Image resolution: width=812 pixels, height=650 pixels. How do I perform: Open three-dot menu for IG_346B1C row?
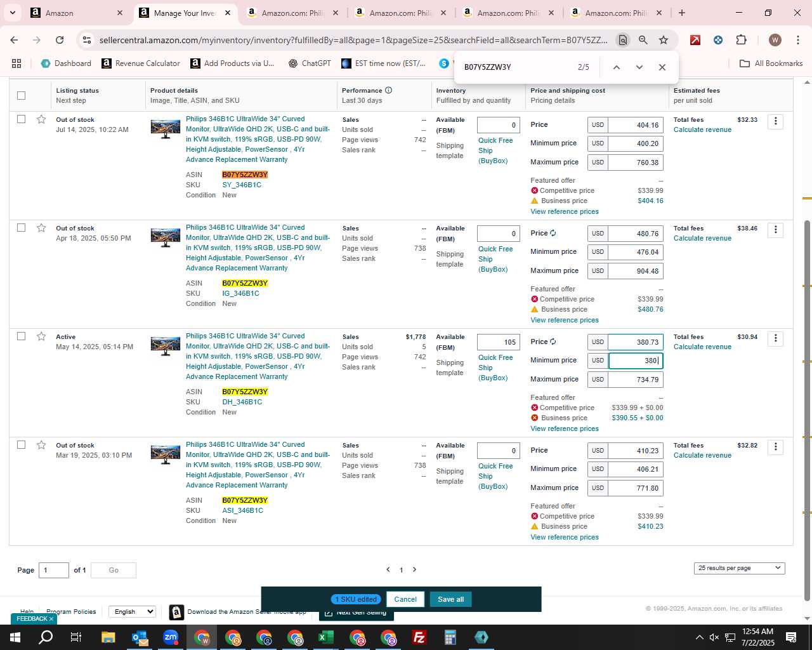pos(775,230)
